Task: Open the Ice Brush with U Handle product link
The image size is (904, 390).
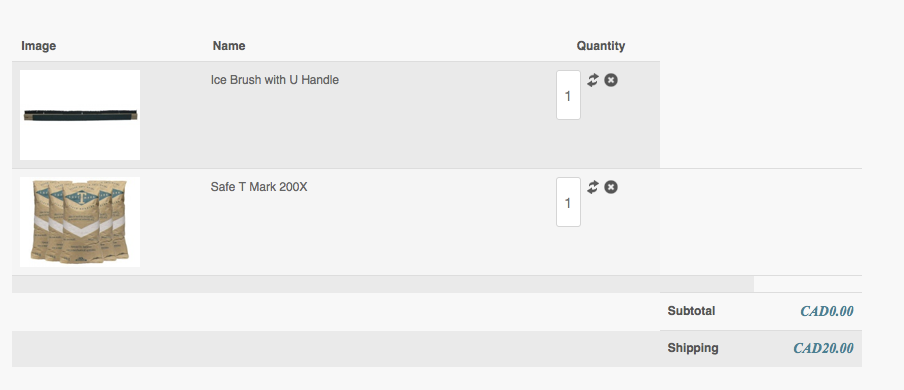Action: click(274, 80)
